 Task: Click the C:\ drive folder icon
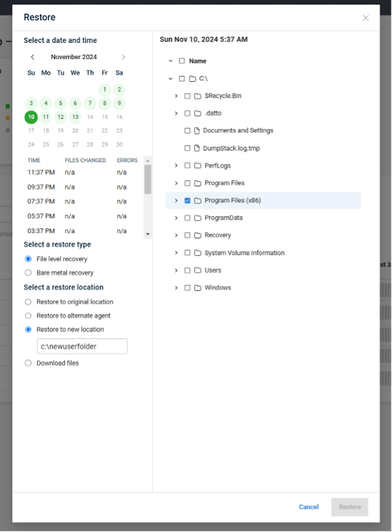tap(193, 79)
